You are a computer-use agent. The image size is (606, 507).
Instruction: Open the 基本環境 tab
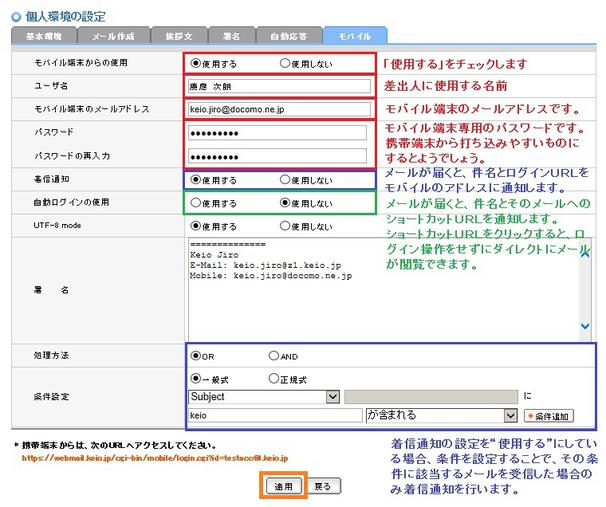45,36
